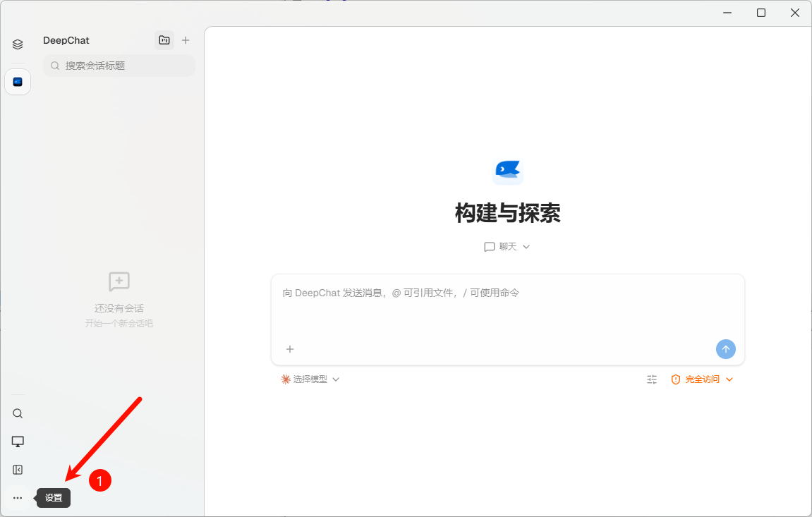Viewport: 812px width, 517px height.
Task: Maximize the DeepChat window
Action: [761, 13]
